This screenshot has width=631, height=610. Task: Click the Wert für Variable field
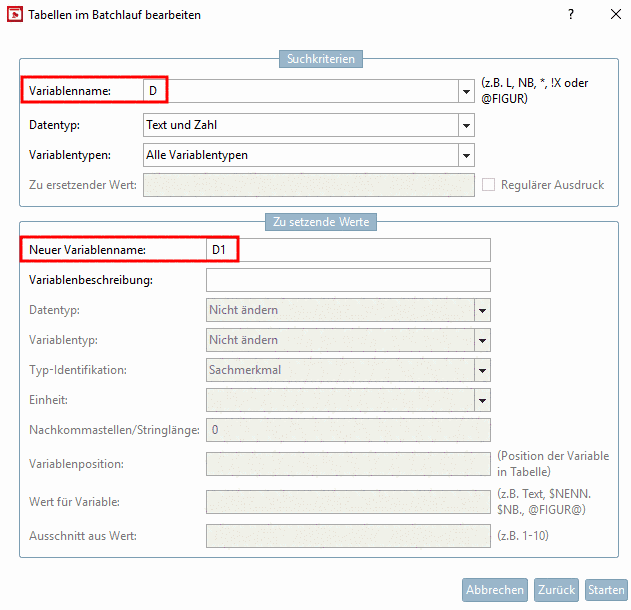(x=348, y=501)
